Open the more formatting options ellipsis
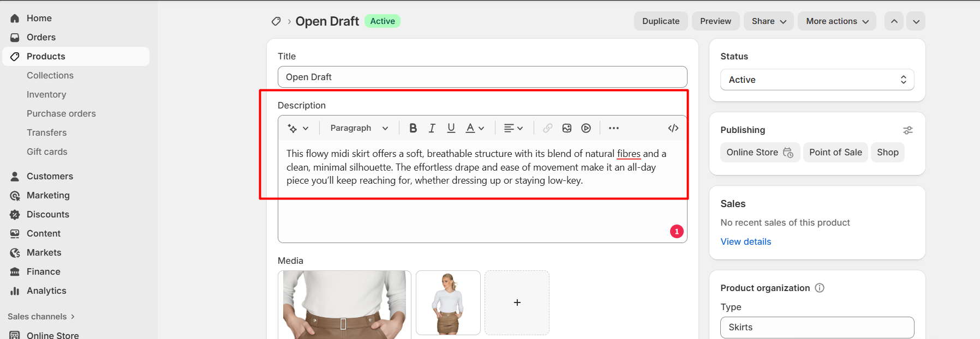980x339 pixels. pyautogui.click(x=614, y=128)
